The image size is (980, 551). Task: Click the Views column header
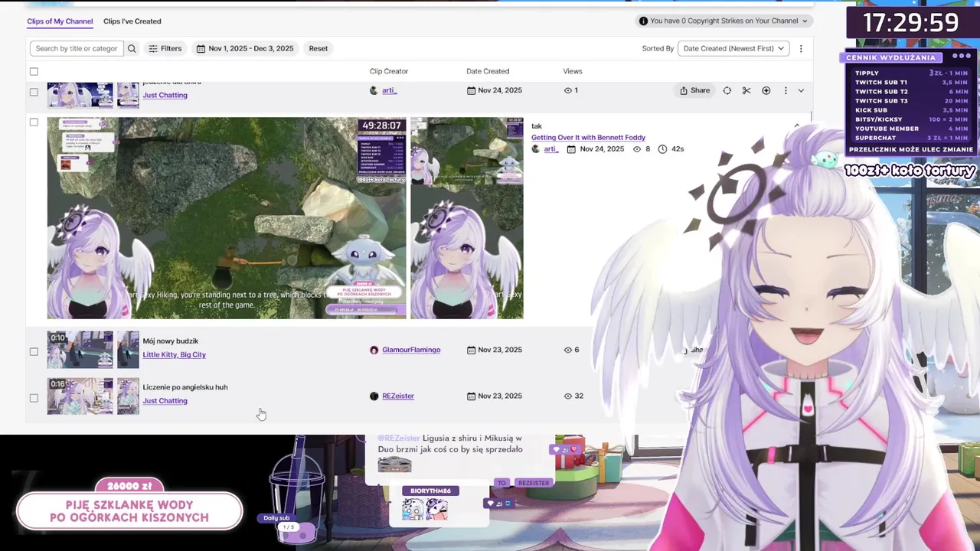(573, 71)
